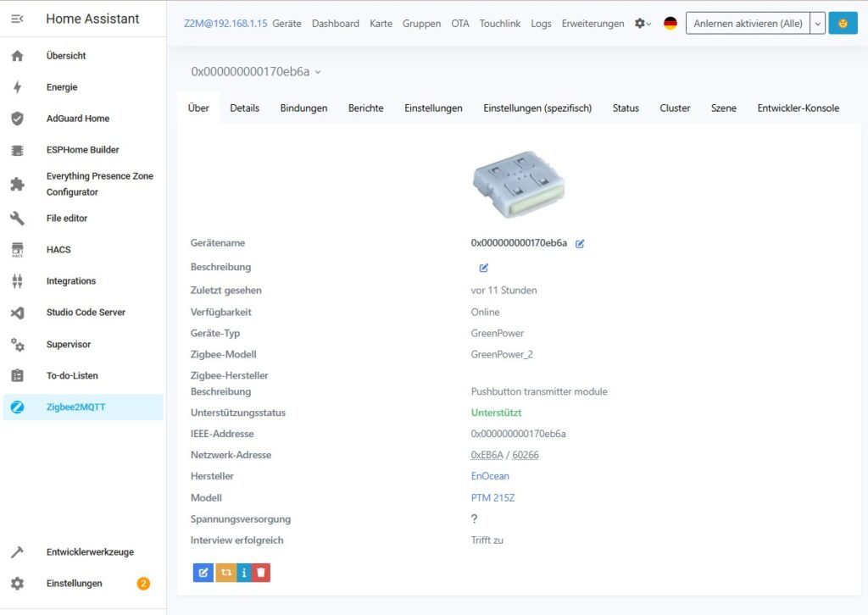
Task: Open the Übersicht home icon
Action: point(17,56)
